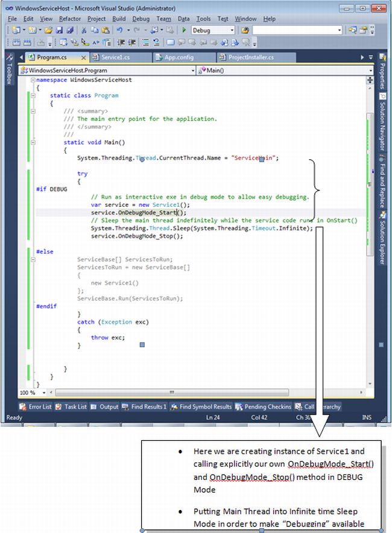Toggle a bookmark with the bookmark icon
This screenshot has width=392, height=533.
[x=171, y=42]
